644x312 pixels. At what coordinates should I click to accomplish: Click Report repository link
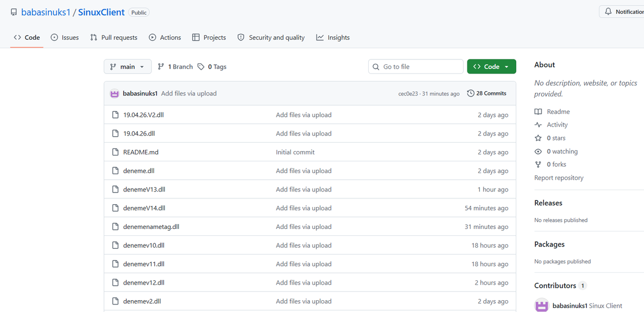click(559, 178)
